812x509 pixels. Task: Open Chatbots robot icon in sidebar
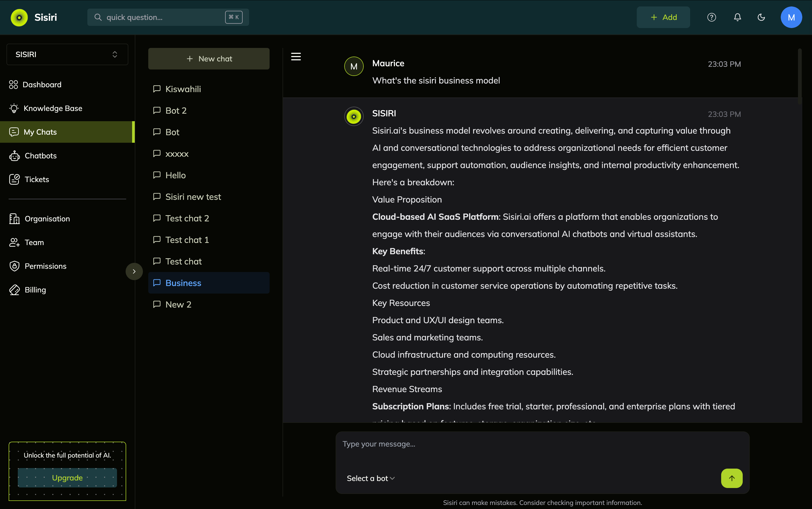pyautogui.click(x=15, y=156)
